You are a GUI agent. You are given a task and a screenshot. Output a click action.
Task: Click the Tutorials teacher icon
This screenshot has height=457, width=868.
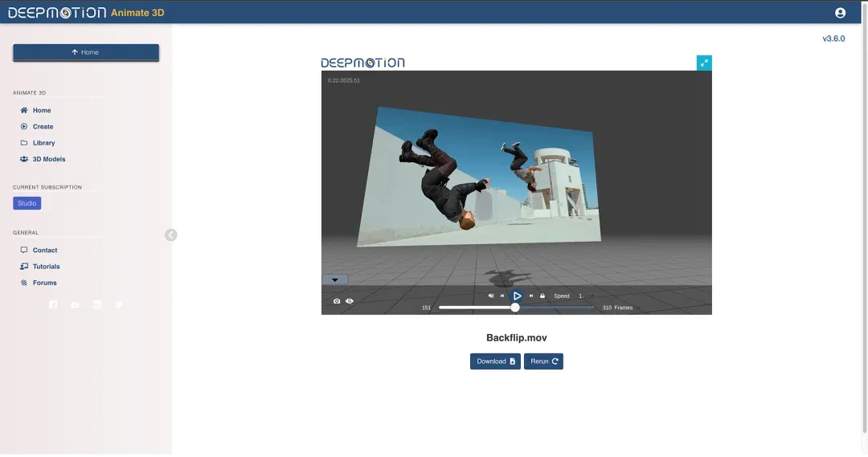click(24, 266)
